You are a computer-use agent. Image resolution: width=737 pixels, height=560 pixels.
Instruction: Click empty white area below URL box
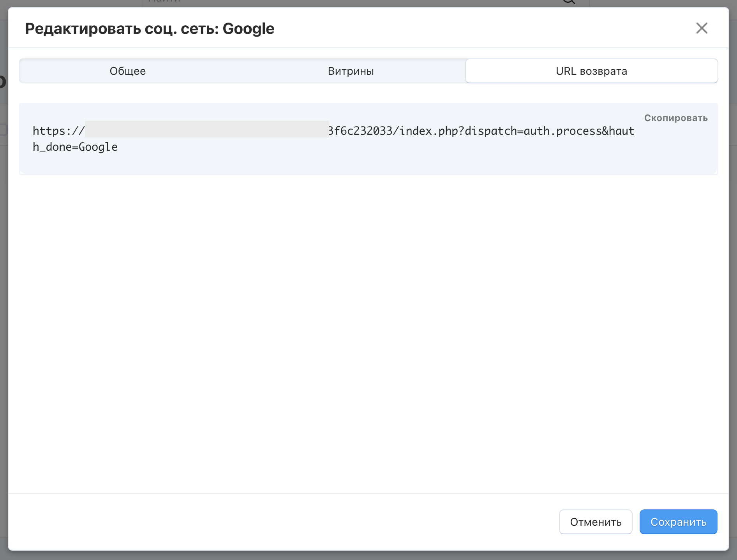pyautogui.click(x=368, y=331)
